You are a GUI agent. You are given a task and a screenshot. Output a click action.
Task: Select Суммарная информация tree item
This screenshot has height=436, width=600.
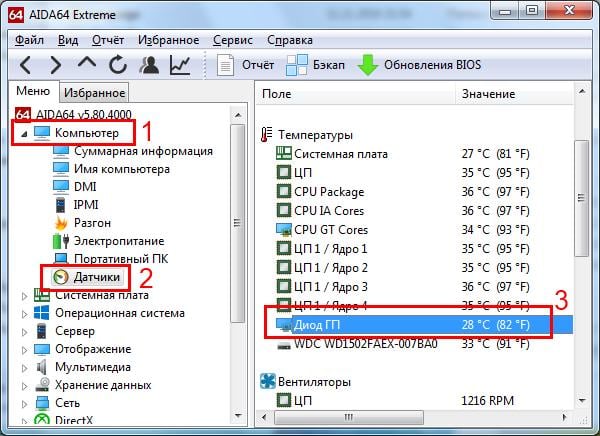143,151
